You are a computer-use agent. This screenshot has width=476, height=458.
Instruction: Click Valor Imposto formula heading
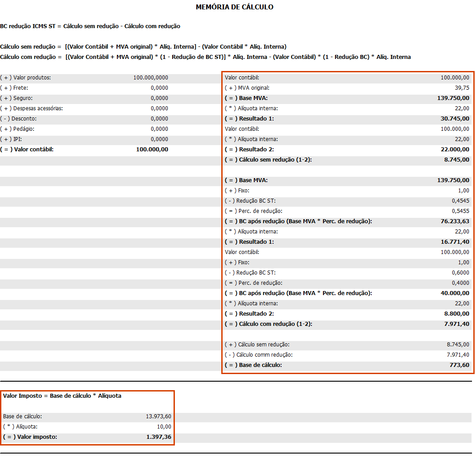[62, 396]
